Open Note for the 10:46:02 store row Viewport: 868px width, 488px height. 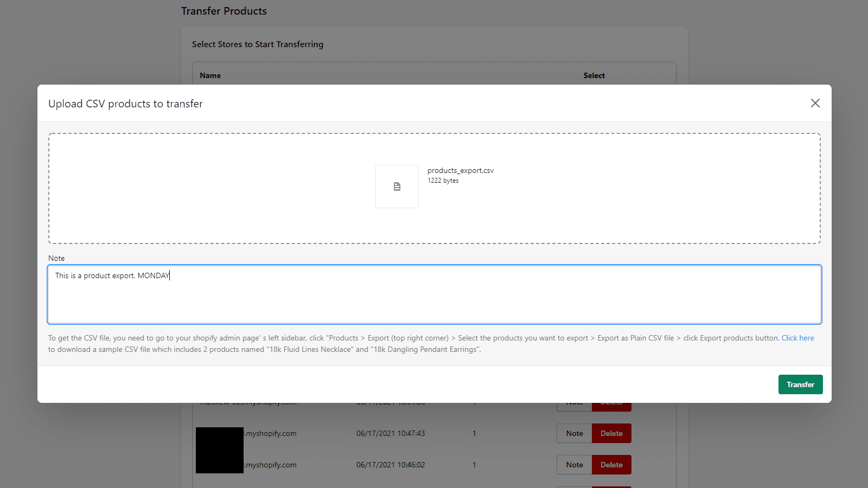tap(575, 465)
